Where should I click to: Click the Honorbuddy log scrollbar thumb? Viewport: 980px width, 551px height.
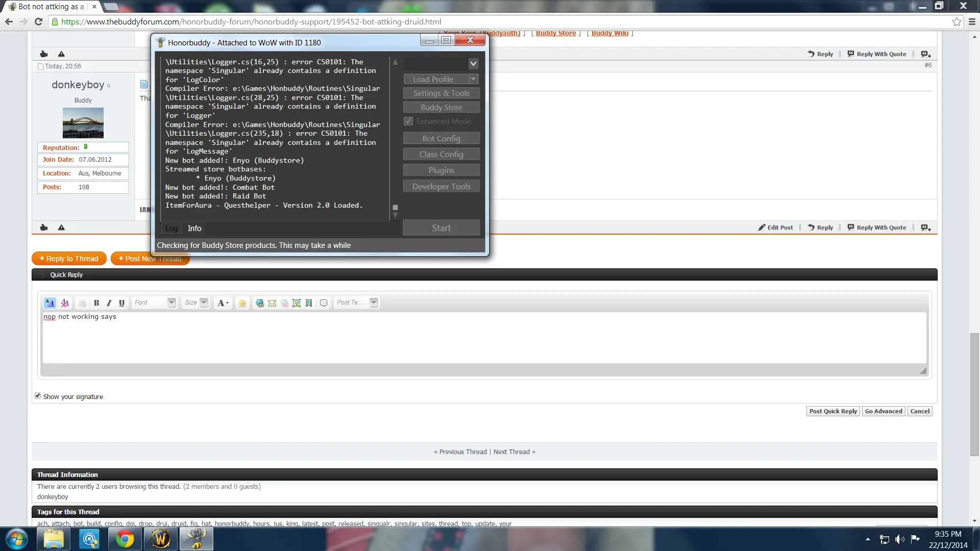pyautogui.click(x=395, y=208)
